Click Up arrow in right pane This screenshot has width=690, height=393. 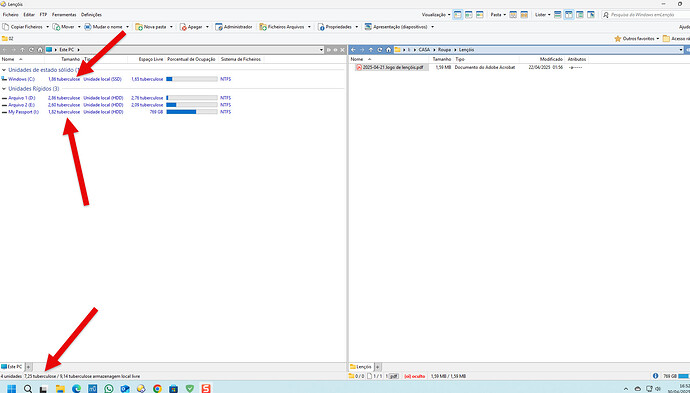click(x=371, y=50)
